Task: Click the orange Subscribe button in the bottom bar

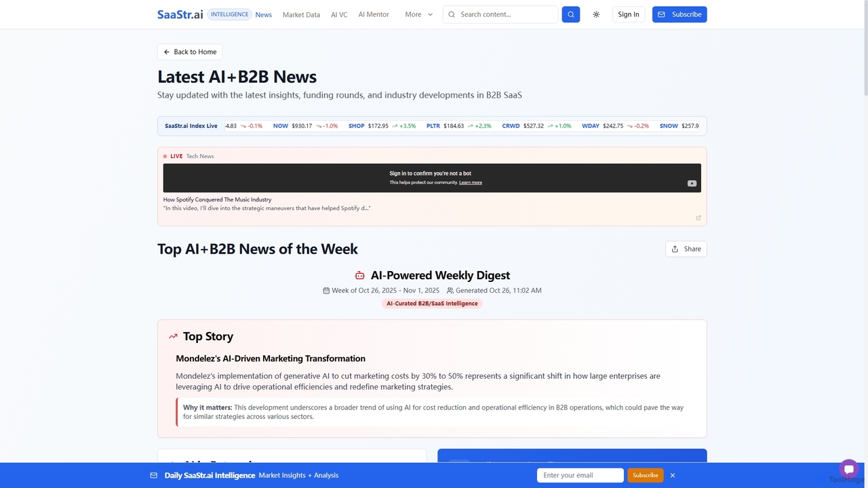Action: (645, 475)
